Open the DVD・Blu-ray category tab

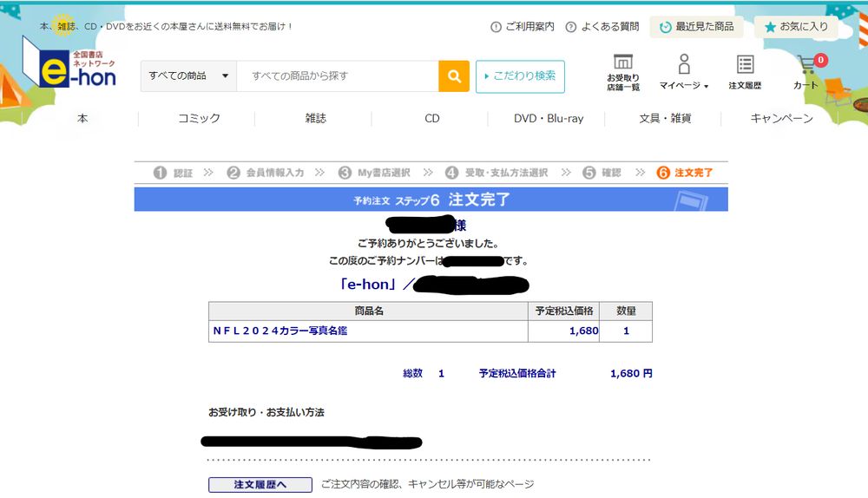click(549, 118)
